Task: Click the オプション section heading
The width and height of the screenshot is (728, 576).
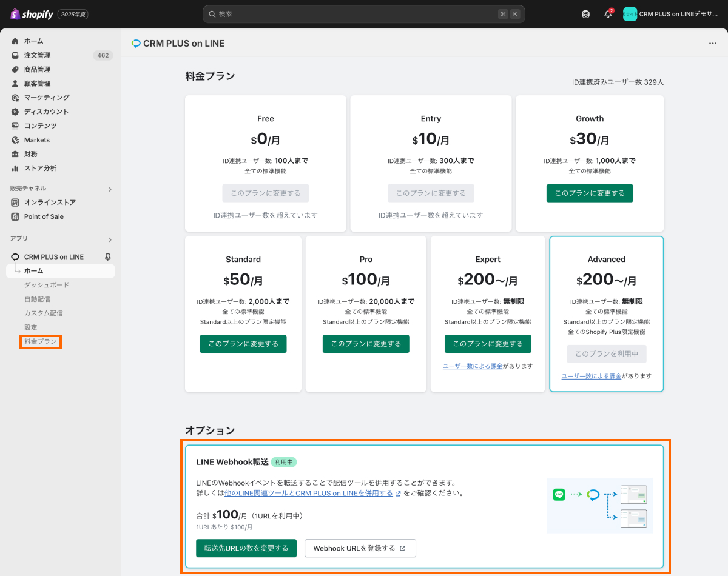Action: tap(210, 430)
